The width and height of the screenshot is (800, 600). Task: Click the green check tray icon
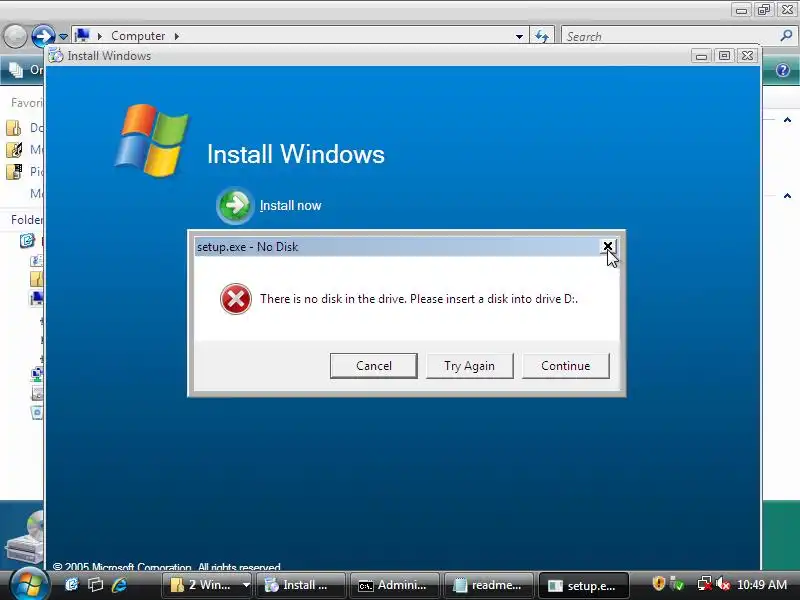tap(677, 584)
